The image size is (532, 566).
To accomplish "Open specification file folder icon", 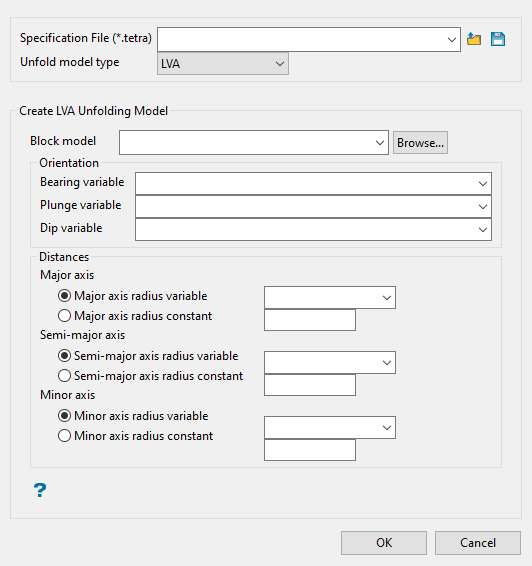I will click(474, 39).
